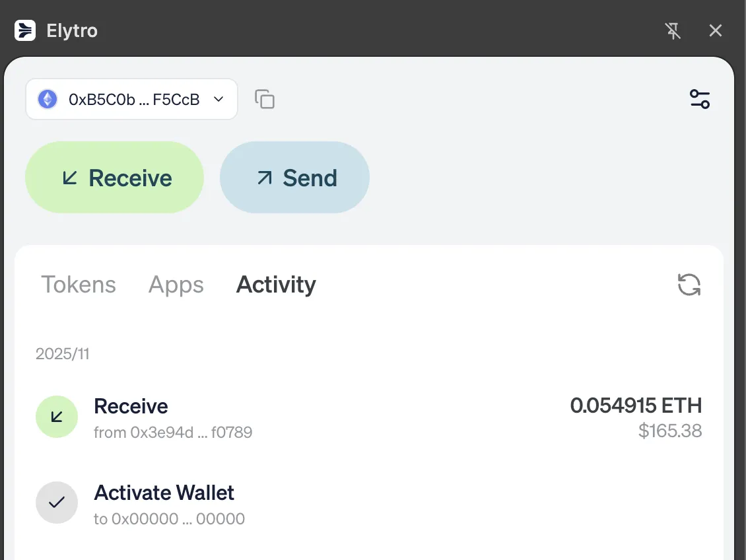Click the green receive arrow circle icon

57,417
